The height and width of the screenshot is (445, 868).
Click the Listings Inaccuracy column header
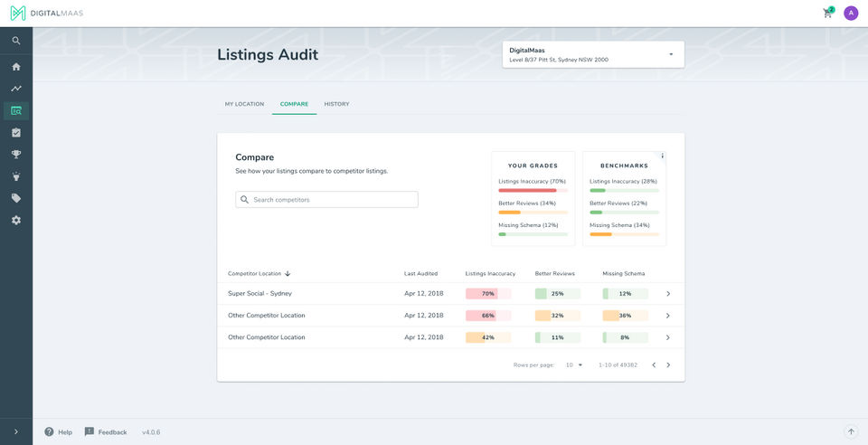tap(490, 273)
